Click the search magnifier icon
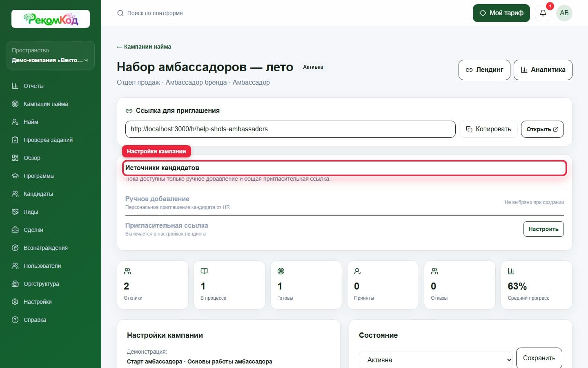The width and height of the screenshot is (588, 368). pyautogui.click(x=120, y=13)
